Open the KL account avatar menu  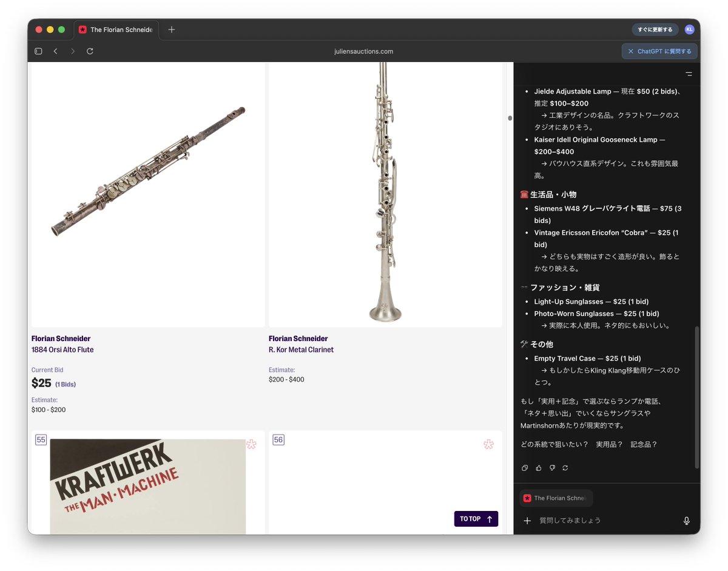[x=689, y=29]
